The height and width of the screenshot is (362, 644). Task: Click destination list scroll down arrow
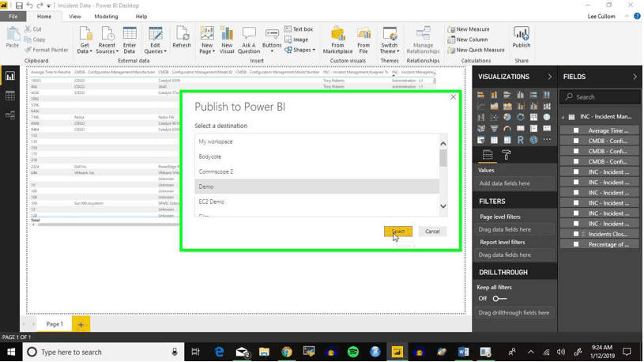click(x=443, y=206)
